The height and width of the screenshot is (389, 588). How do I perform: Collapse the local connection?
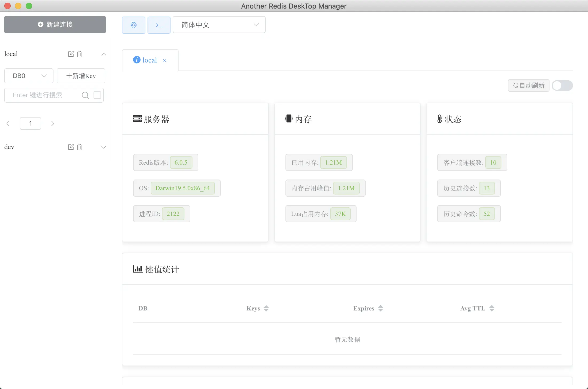pos(104,54)
